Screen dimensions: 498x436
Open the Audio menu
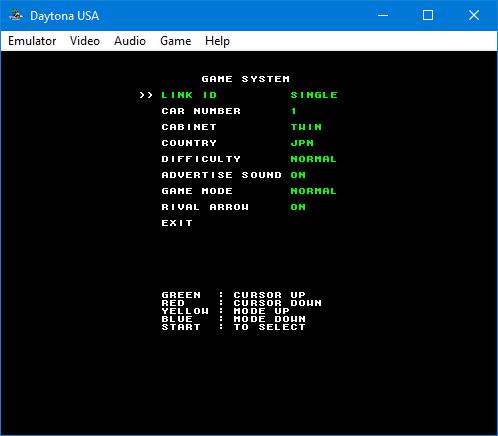click(130, 41)
